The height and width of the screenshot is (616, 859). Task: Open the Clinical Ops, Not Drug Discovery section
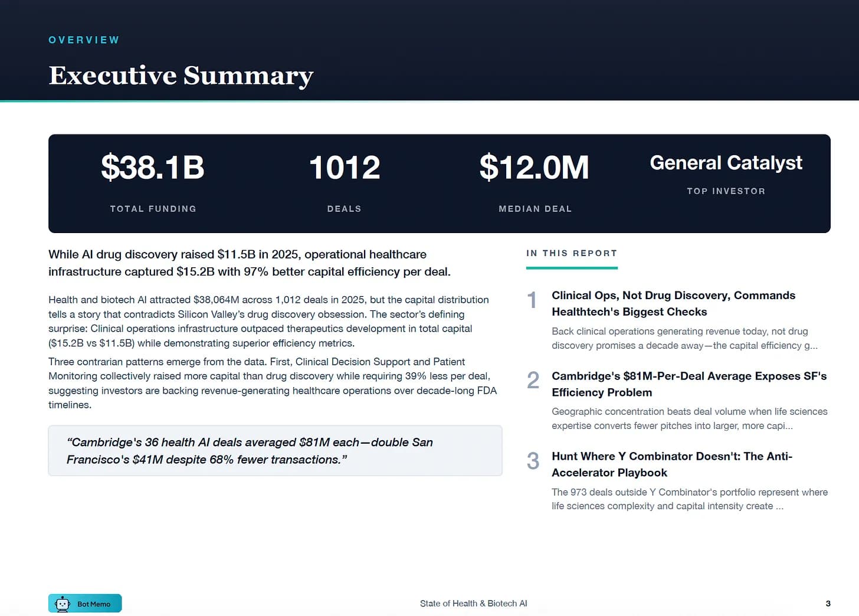pyautogui.click(x=673, y=303)
